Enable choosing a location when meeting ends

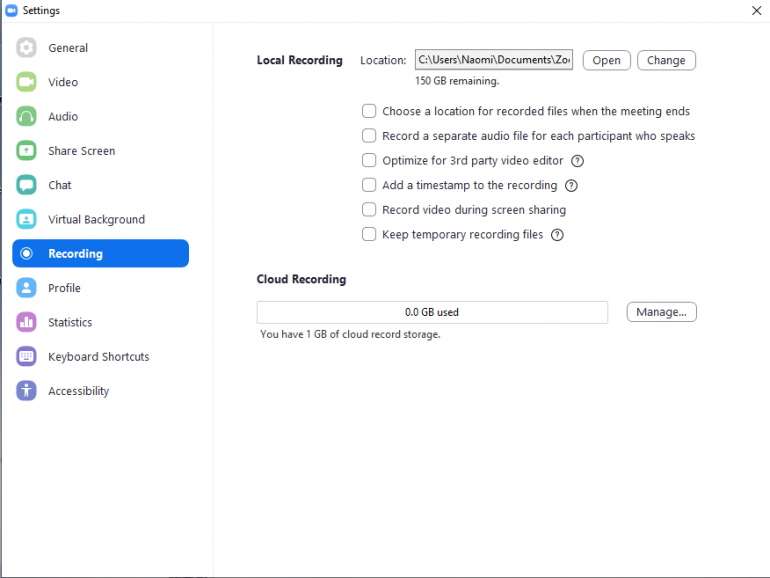(x=369, y=111)
